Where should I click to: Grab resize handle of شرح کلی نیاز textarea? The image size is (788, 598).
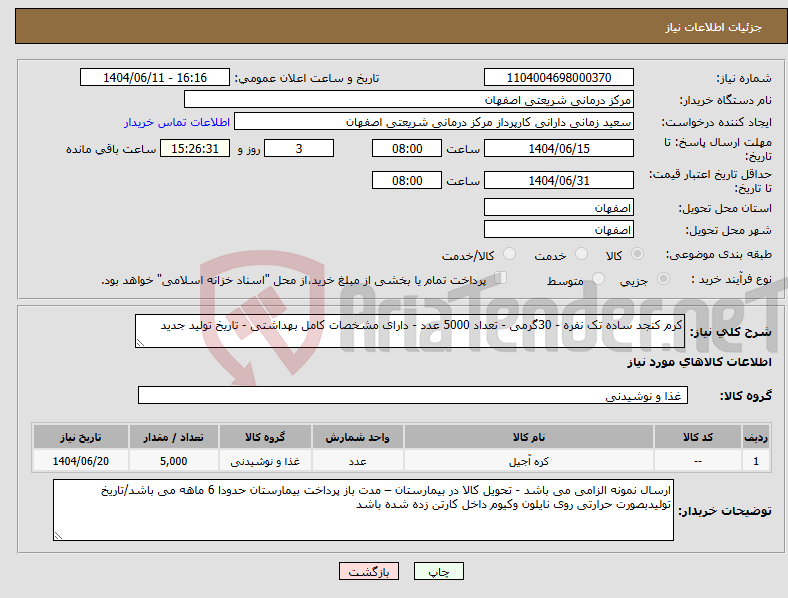pyautogui.click(x=140, y=343)
